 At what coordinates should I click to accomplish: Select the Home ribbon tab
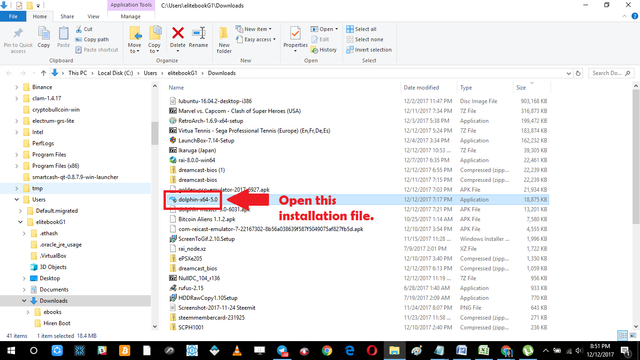40,16
